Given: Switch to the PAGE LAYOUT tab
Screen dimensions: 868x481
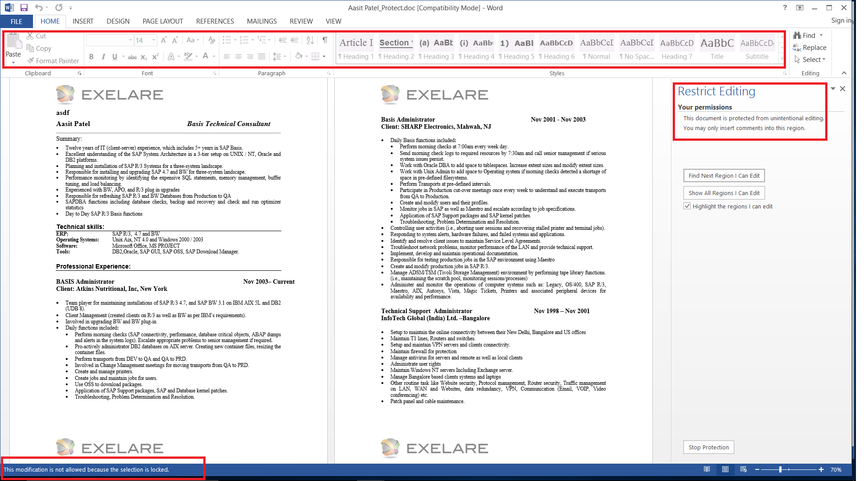Looking at the screenshot, I should [163, 21].
